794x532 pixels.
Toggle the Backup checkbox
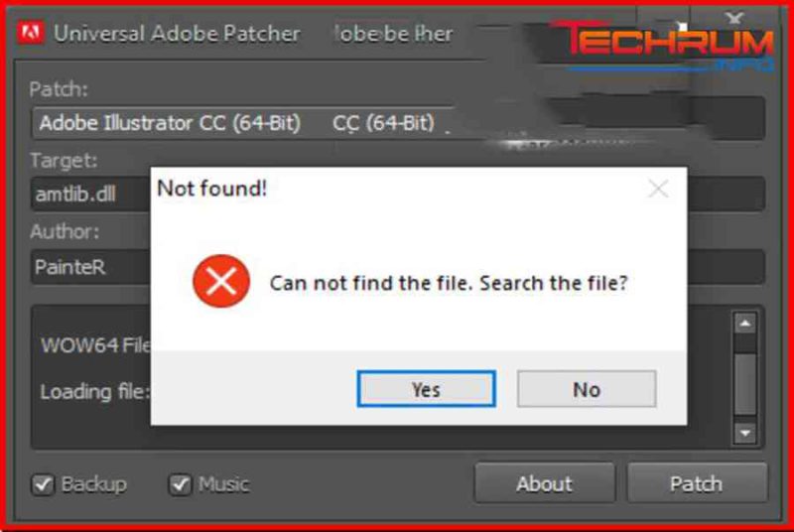(43, 484)
